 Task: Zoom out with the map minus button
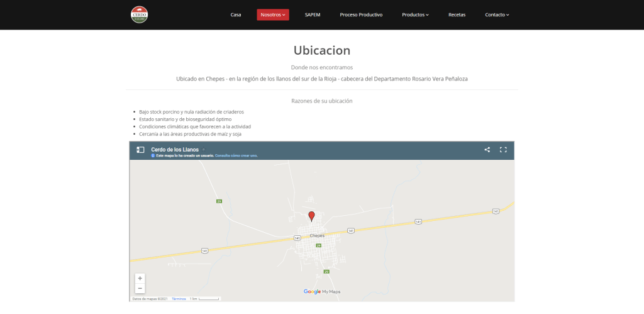(x=140, y=288)
